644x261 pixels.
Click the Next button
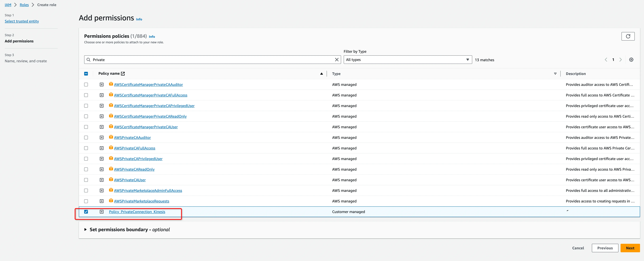tap(630, 248)
